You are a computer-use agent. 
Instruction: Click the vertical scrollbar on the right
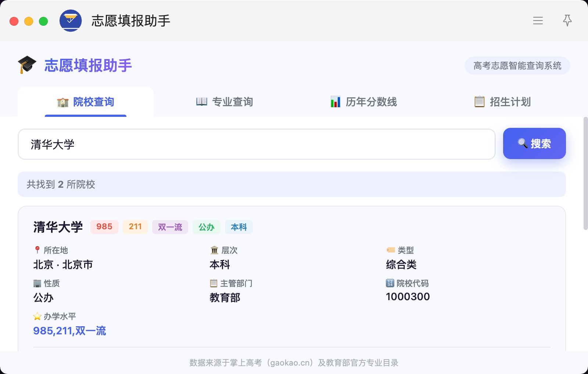pyautogui.click(x=585, y=173)
